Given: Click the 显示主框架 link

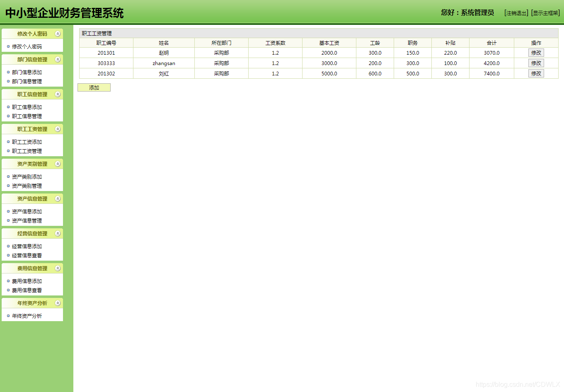Looking at the screenshot, I should (x=545, y=13).
